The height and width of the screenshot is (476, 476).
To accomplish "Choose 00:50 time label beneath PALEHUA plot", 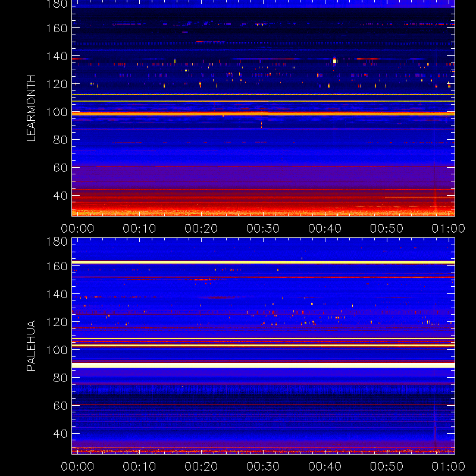I will click(387, 466).
